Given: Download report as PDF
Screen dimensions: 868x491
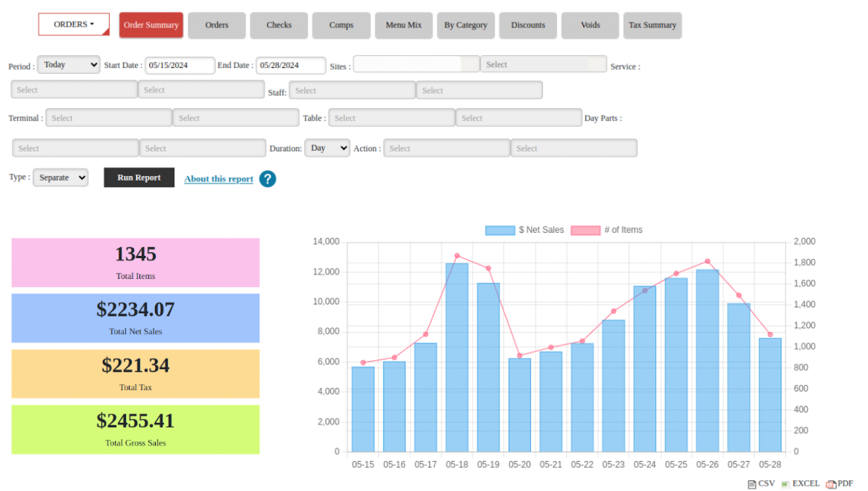Looking at the screenshot, I should [840, 484].
